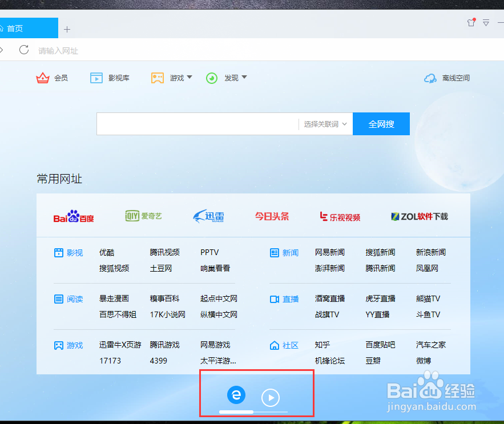The image size is (504, 424).
Task: Open the 迅雷 Xunlei logo shortcut
Action: [208, 216]
